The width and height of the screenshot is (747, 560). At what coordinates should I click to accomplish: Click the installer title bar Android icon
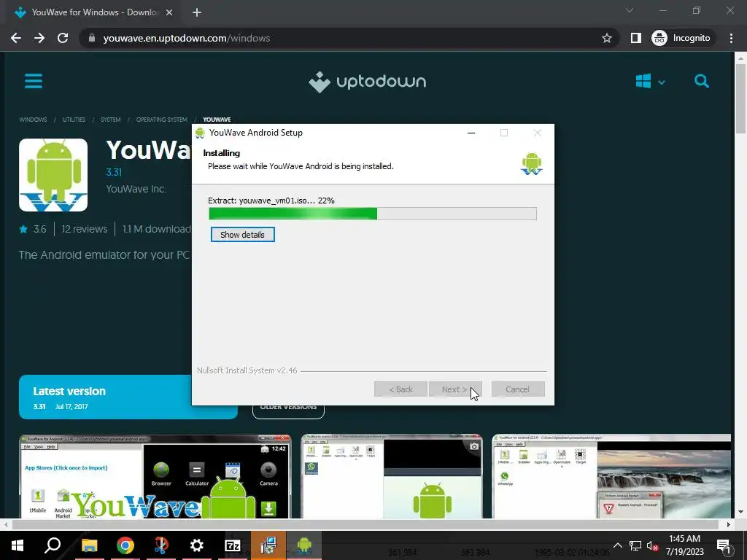[200, 133]
